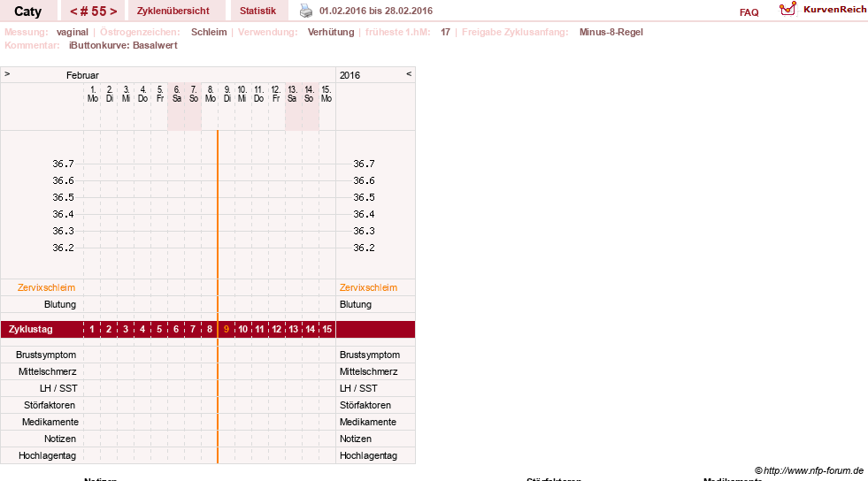Image resolution: width=868 pixels, height=481 pixels.
Task: Click the left Störfaktoren row label
Action: tap(50, 405)
